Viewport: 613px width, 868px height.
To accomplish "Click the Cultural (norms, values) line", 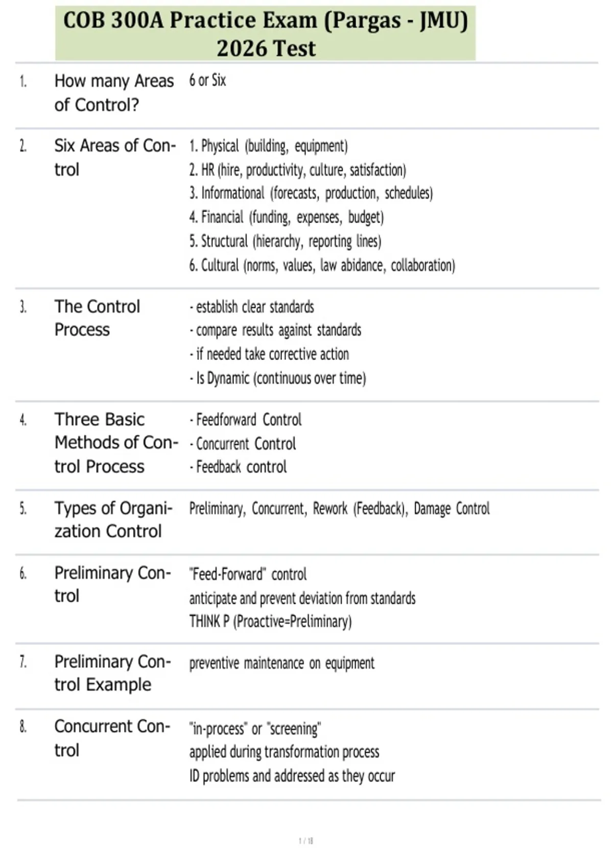I will tap(322, 265).
